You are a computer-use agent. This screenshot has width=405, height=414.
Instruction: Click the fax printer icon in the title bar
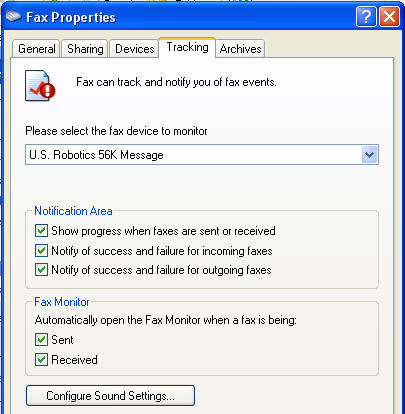[x=13, y=16]
